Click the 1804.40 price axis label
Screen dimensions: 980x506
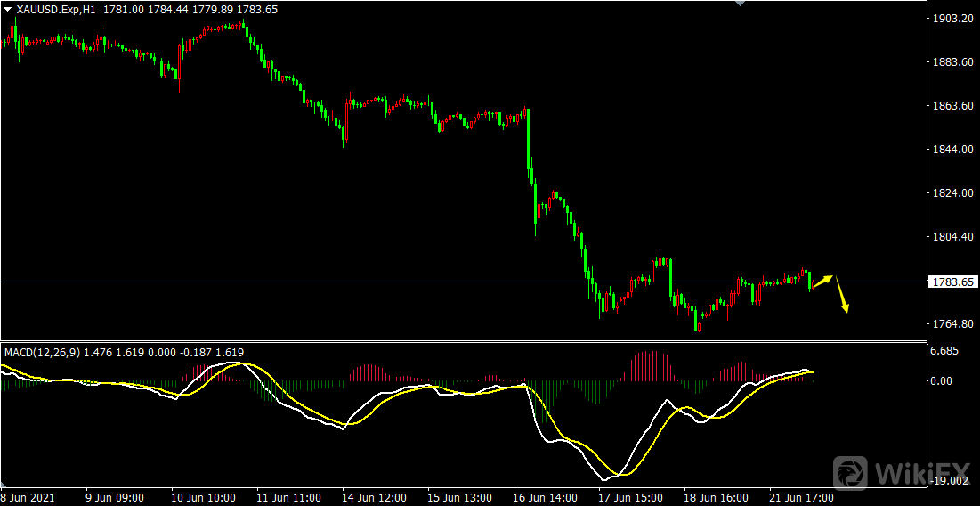[x=952, y=237]
